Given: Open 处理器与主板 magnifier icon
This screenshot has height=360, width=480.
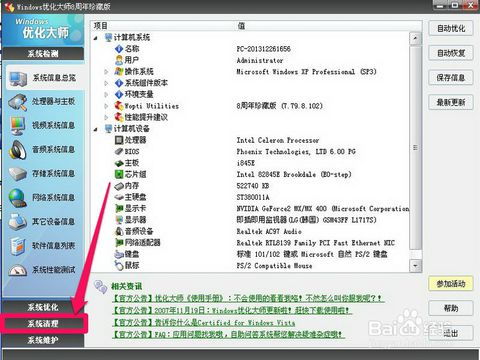Looking at the screenshot, I should [x=18, y=102].
